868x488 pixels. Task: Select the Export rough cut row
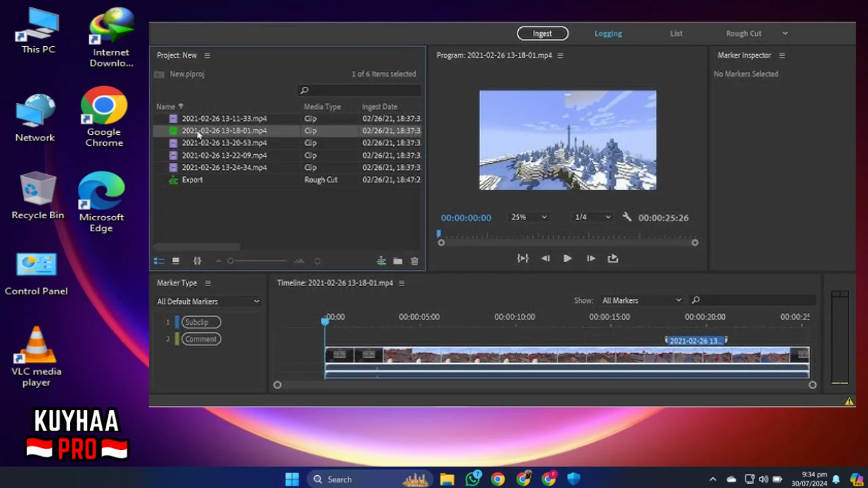[x=288, y=180]
